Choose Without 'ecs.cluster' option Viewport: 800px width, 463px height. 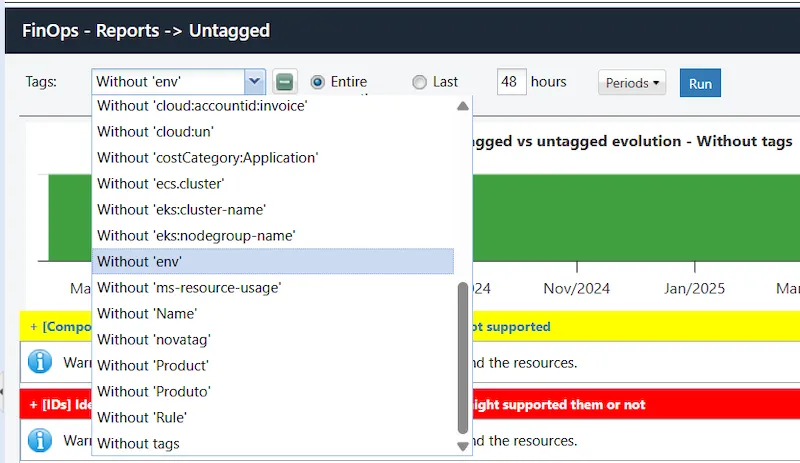point(160,183)
